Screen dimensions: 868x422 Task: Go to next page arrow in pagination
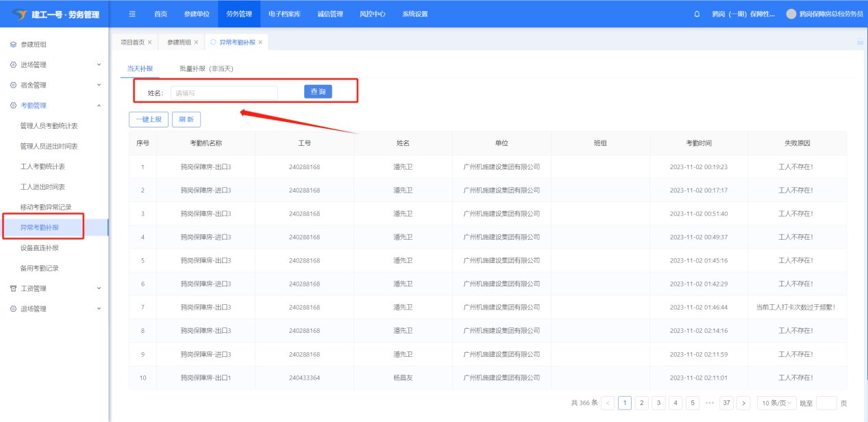[x=743, y=403]
